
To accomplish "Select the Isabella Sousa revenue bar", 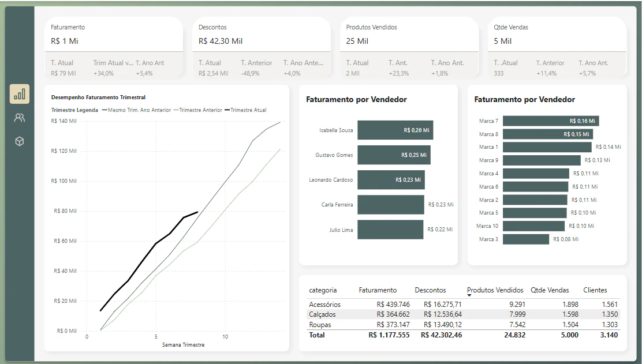I will click(395, 130).
